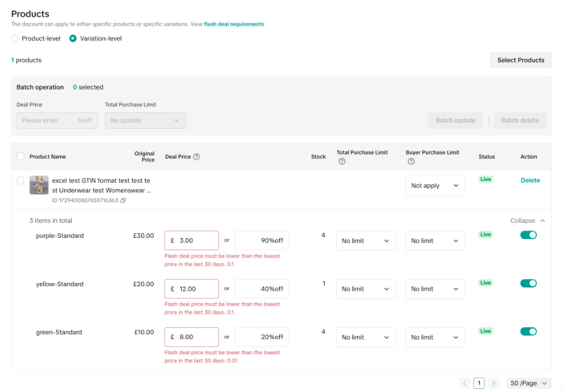563x392 pixels.
Task: Click the product thumbnail image
Action: tap(39, 186)
